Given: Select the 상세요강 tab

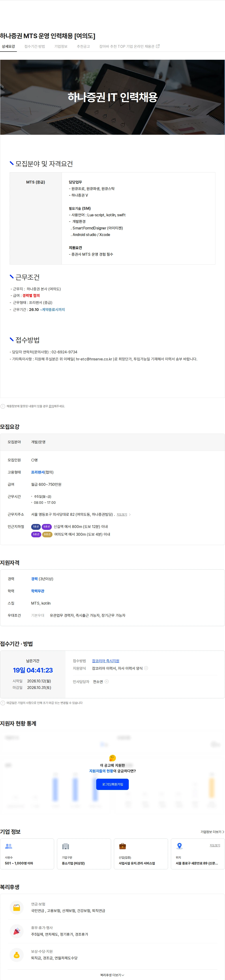Looking at the screenshot, I should click(x=8, y=46).
